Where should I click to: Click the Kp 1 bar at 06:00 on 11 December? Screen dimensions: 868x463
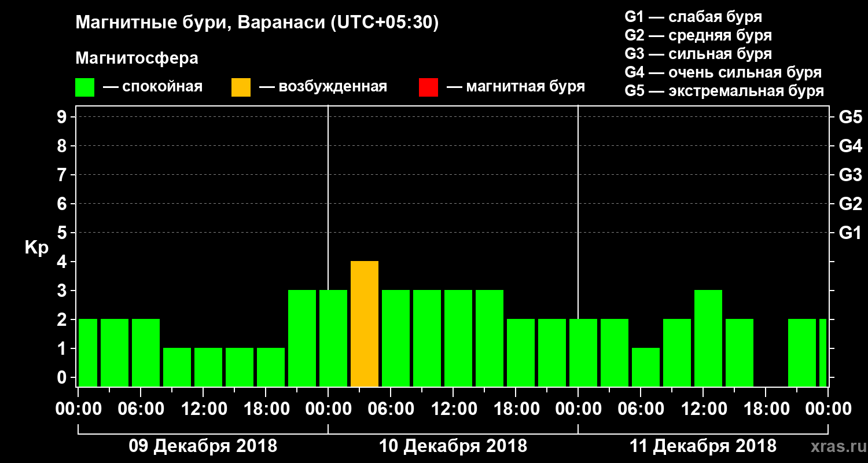(646, 368)
